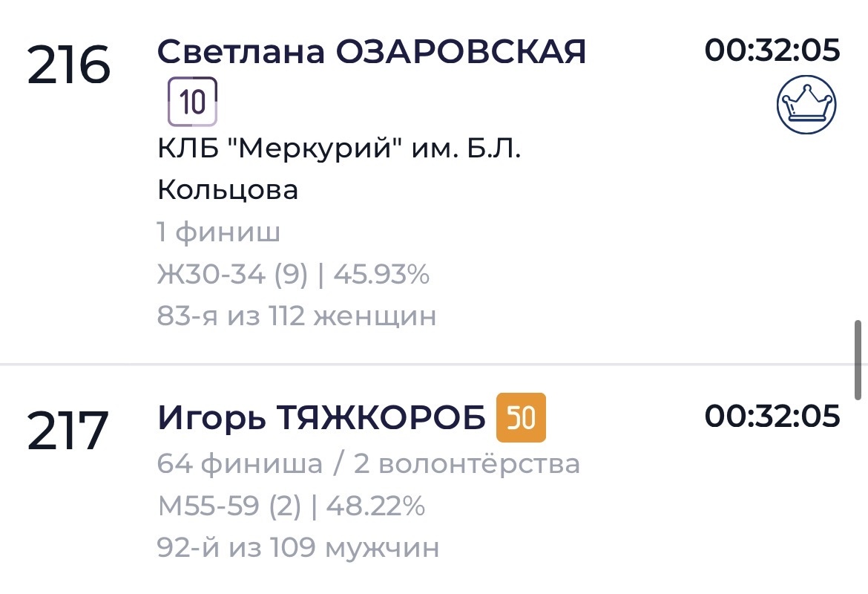Select position number 217
Image resolution: width=868 pixels, height=594 pixels.
point(68,431)
